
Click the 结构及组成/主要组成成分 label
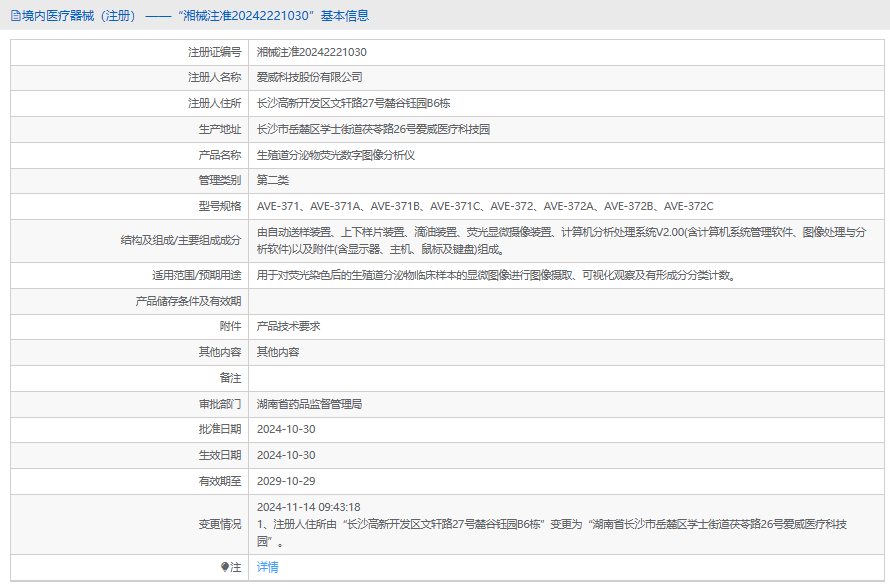tap(181, 241)
